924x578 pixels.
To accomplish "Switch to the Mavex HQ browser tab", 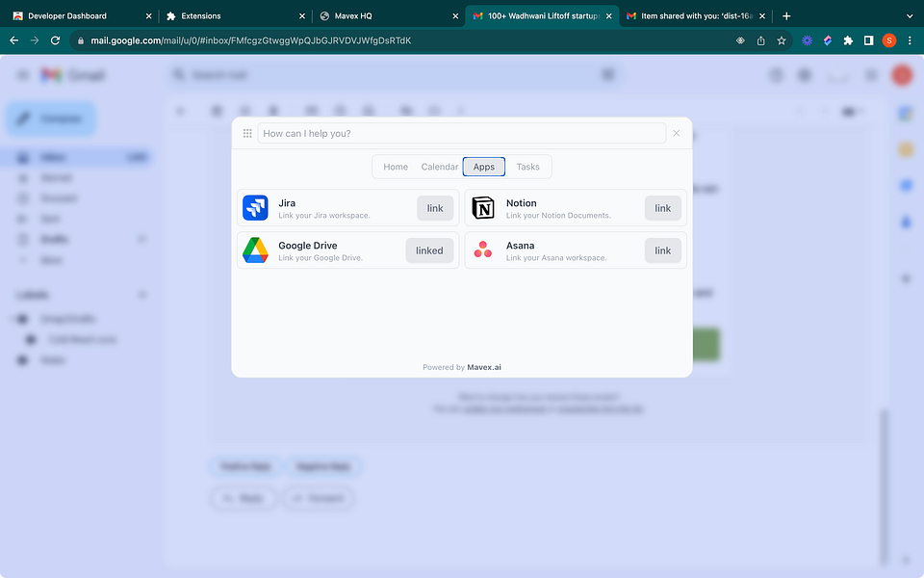I will click(x=388, y=16).
